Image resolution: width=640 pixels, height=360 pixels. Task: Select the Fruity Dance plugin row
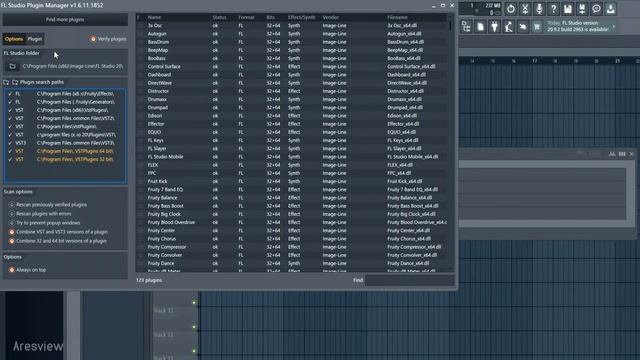pyautogui.click(x=292, y=263)
